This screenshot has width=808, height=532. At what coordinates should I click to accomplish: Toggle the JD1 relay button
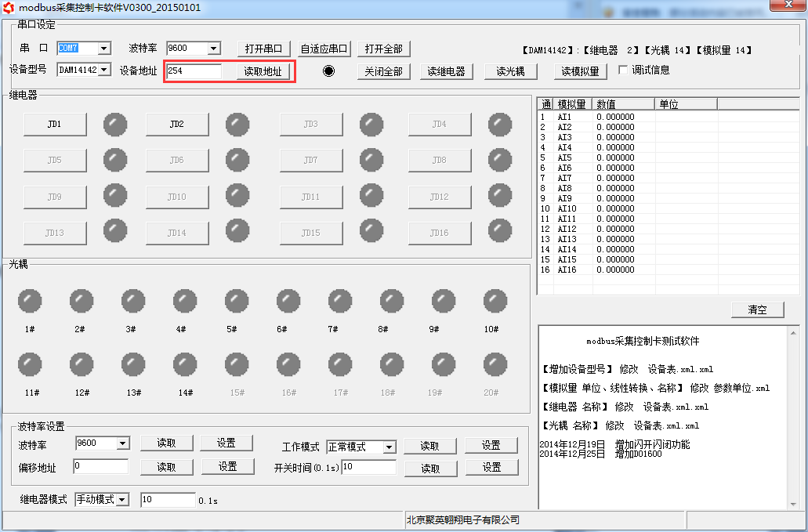pyautogui.click(x=54, y=125)
